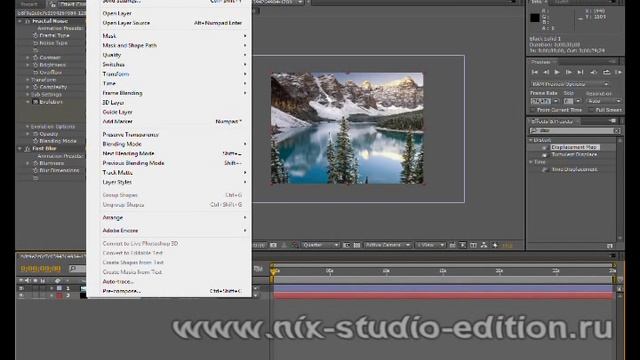Reset exposure icon in viewer toolbar

[495, 245]
